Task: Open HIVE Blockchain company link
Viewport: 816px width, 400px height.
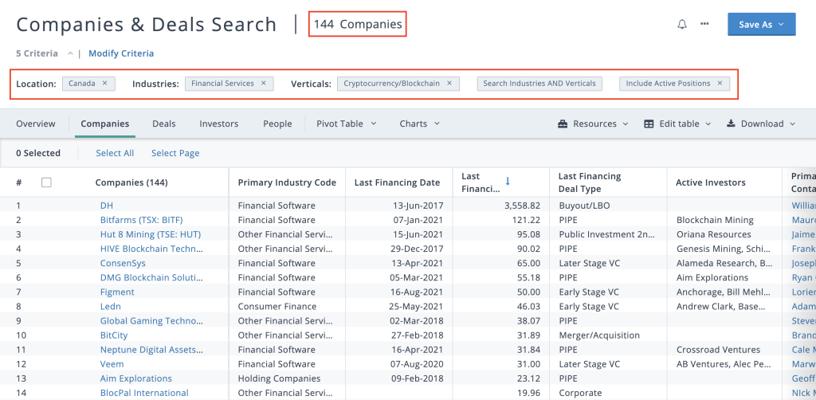Action: pyautogui.click(x=151, y=249)
